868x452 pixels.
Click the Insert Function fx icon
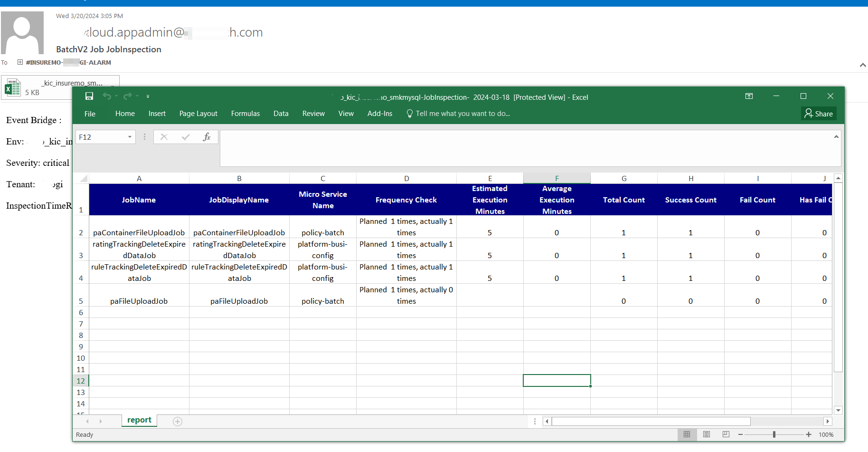[207, 137]
